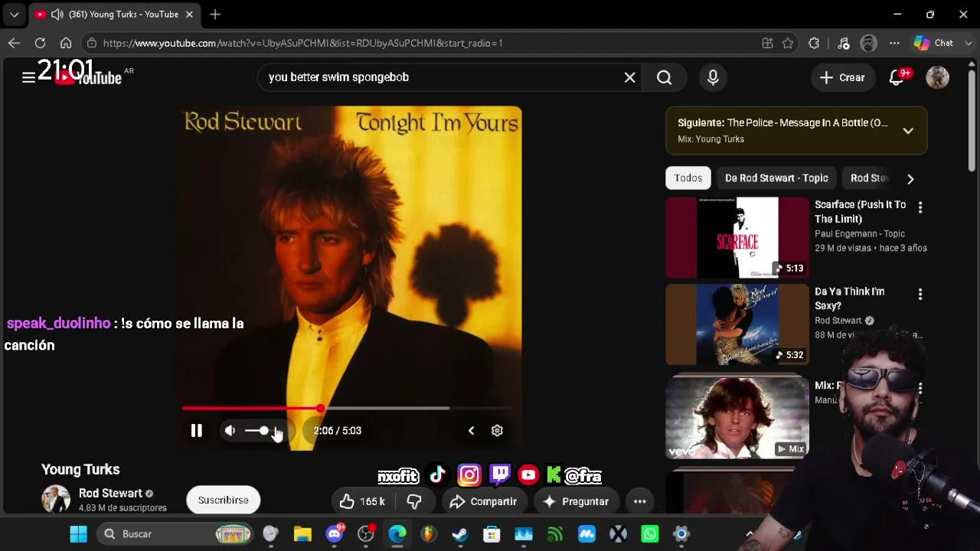
Task: Show more filter chips with right arrow
Action: 910,178
